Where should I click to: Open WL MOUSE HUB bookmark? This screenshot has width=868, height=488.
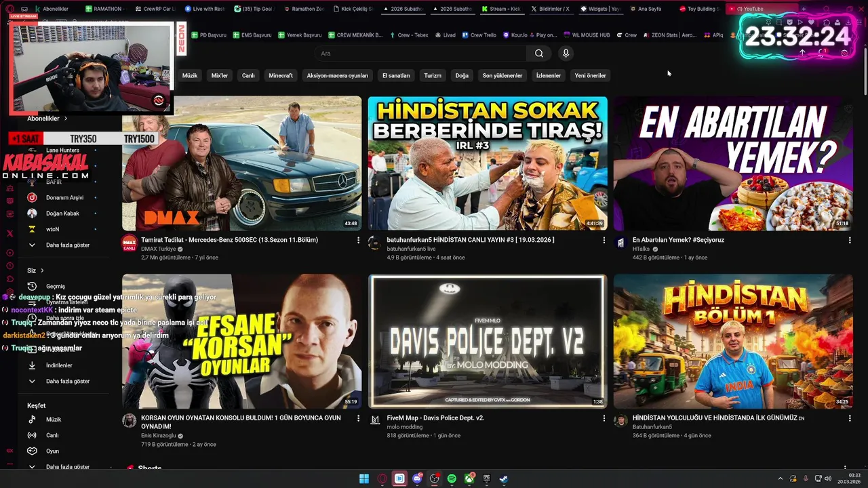586,35
